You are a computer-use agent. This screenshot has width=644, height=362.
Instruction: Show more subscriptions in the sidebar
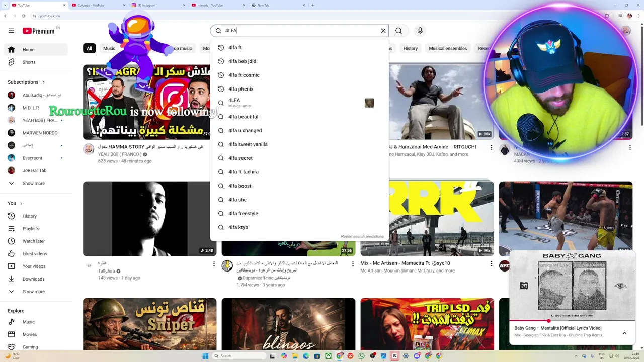(x=36, y=184)
